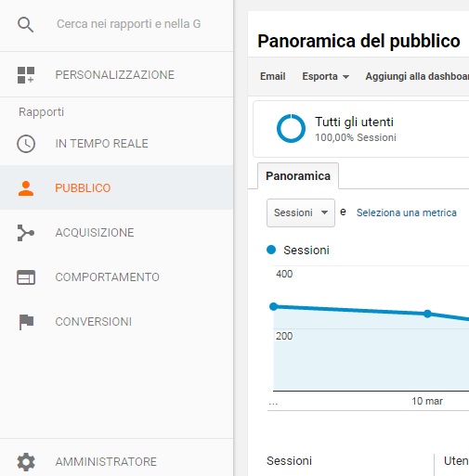Click the first data point on the chart

(x=274, y=306)
